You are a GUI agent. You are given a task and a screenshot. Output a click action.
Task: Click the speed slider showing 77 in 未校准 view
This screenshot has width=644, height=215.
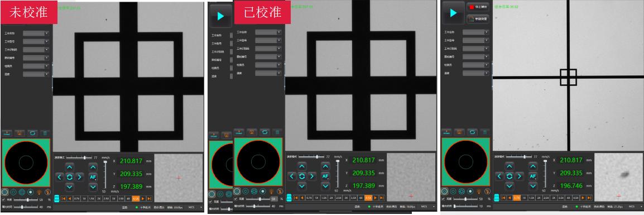point(79,157)
